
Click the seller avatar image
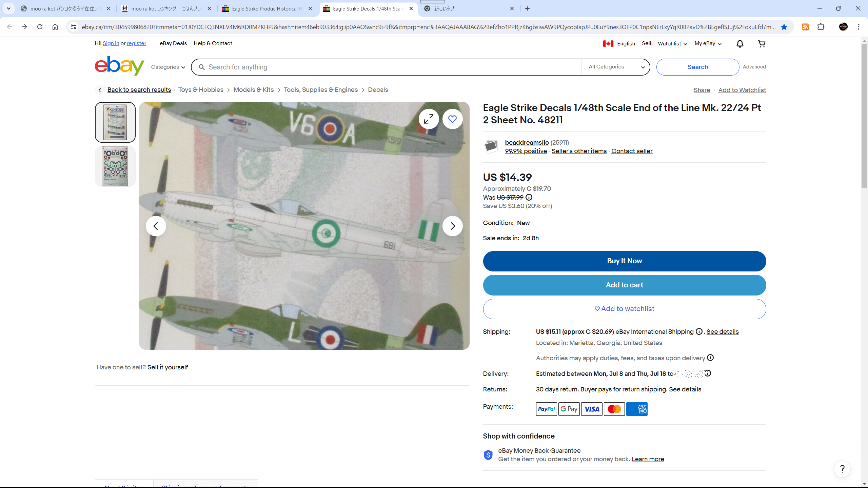(491, 147)
